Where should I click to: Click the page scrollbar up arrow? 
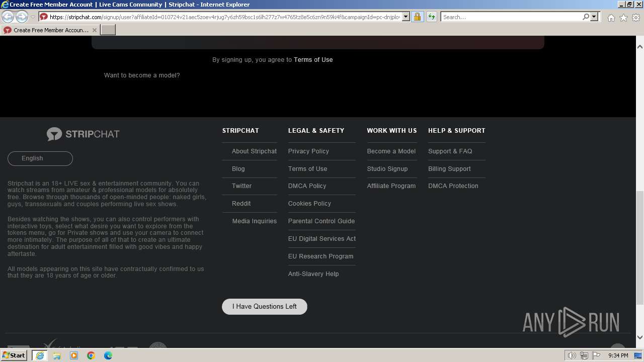click(640, 47)
